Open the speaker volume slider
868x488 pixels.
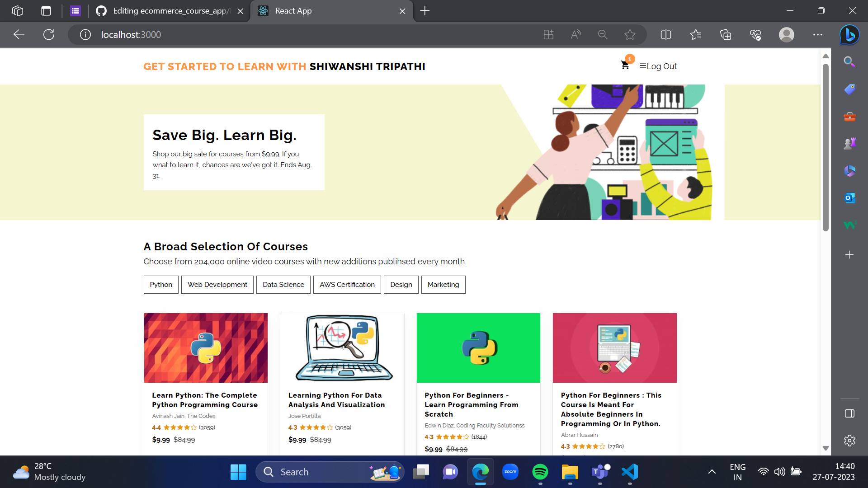pos(779,471)
